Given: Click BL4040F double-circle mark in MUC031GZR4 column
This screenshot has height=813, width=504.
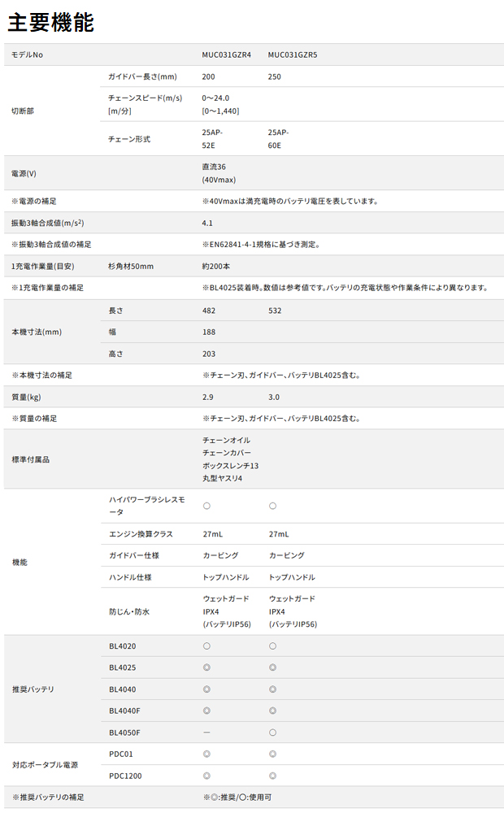Looking at the screenshot, I should pos(206,711).
